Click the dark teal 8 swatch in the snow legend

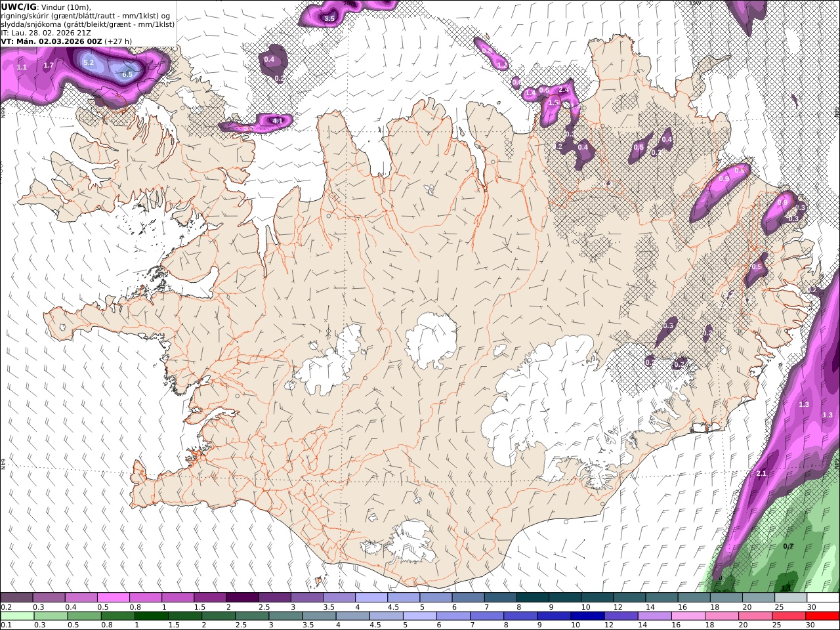(x=533, y=598)
